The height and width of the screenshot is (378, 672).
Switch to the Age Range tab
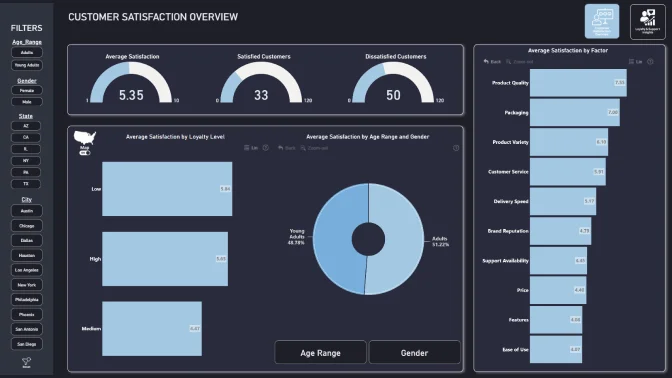[x=320, y=352]
